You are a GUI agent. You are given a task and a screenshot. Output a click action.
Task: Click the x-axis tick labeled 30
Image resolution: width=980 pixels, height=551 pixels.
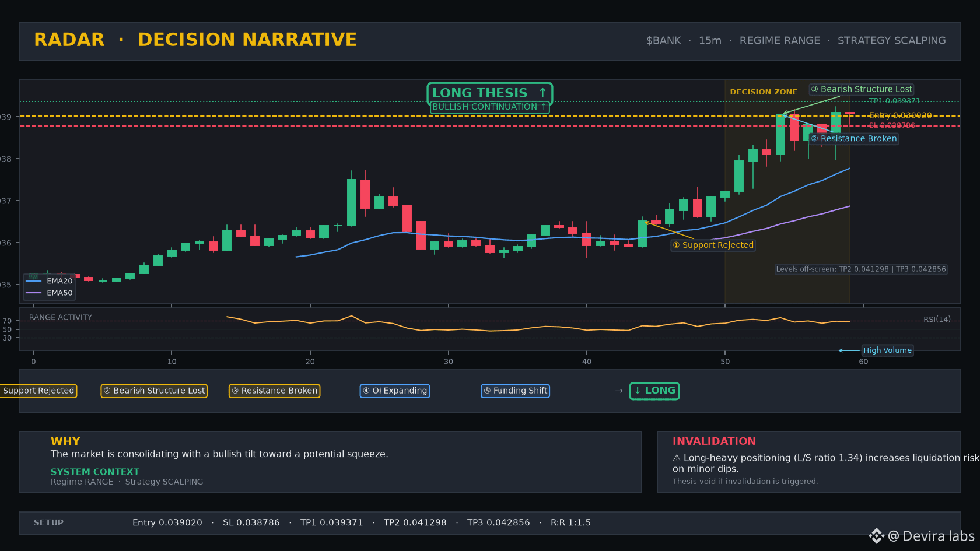(449, 362)
